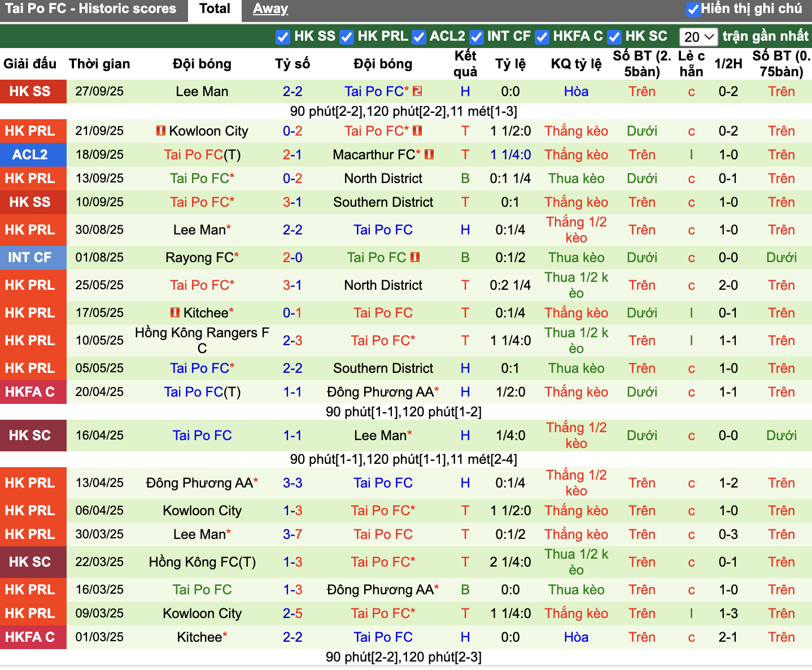The width and height of the screenshot is (812, 670).
Task: Click odds 1 1/4:0 on ACL2 row
Action: [510, 155]
